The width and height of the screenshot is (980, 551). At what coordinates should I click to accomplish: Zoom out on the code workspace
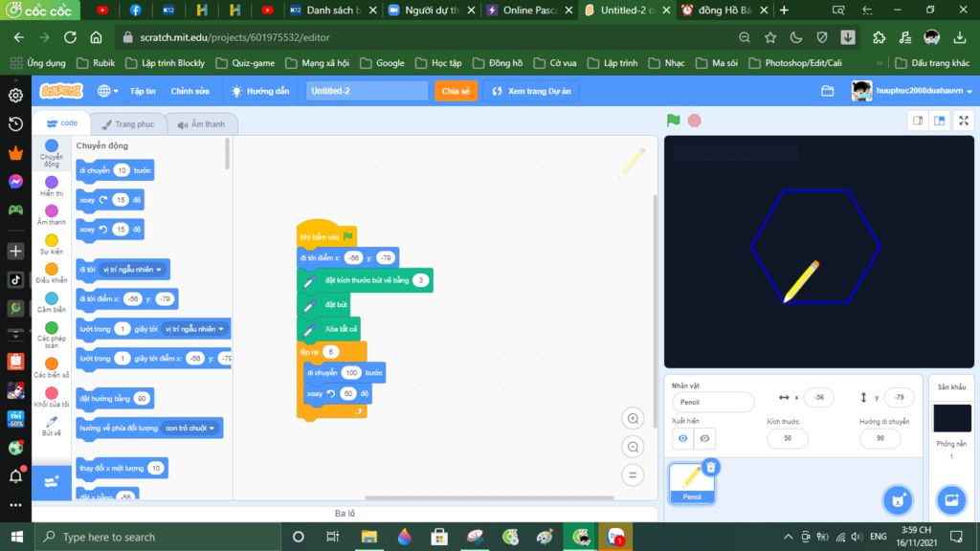[633, 447]
